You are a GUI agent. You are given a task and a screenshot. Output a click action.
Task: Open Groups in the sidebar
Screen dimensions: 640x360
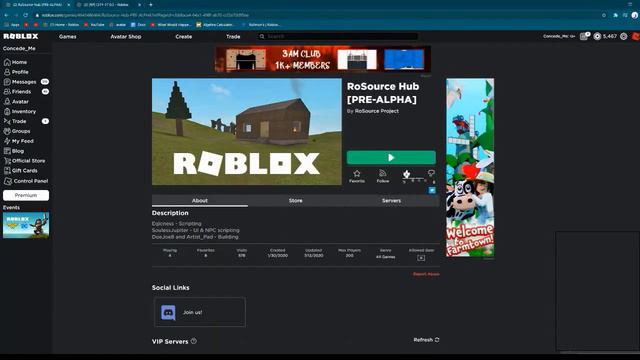click(17, 131)
